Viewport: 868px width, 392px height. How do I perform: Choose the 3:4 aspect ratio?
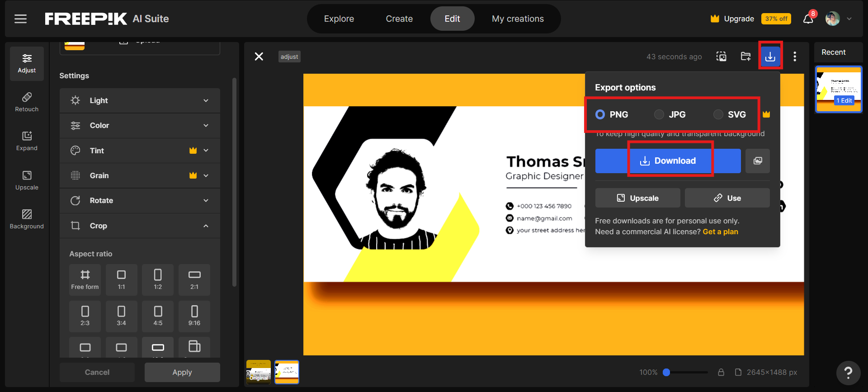tap(122, 316)
